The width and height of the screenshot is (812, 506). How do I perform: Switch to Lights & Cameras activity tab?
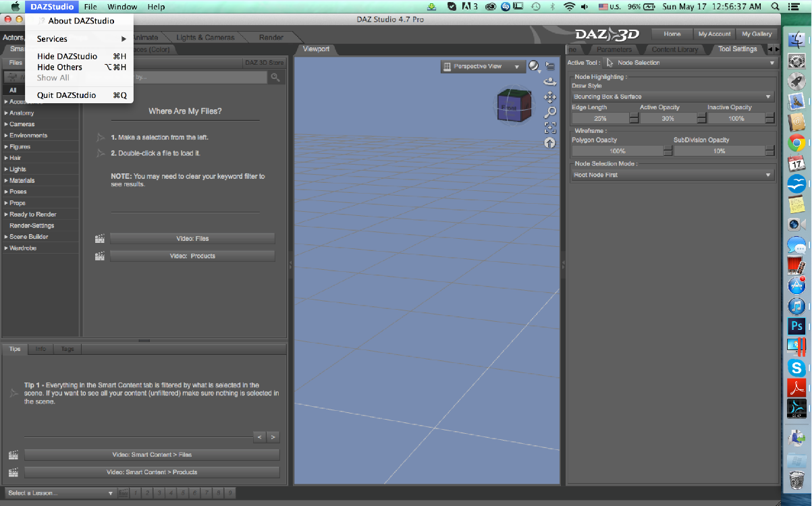[x=205, y=38]
